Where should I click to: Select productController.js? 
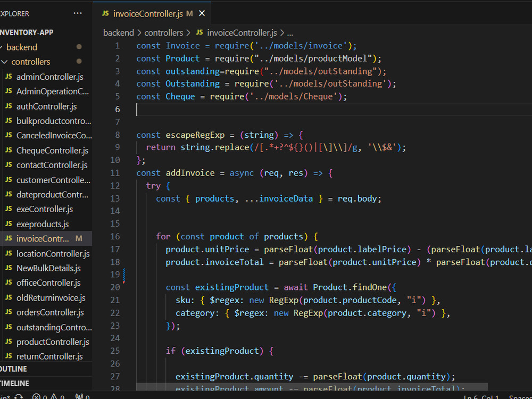tap(53, 342)
